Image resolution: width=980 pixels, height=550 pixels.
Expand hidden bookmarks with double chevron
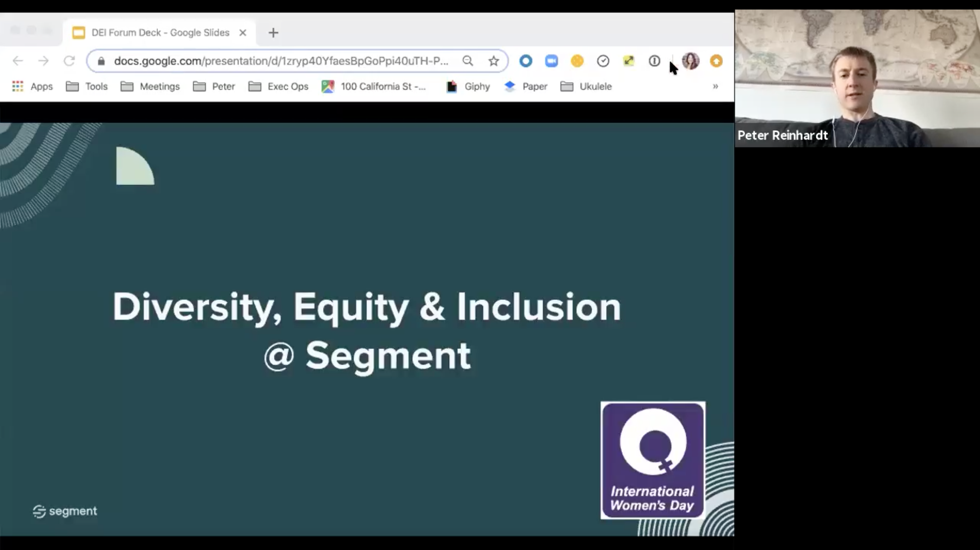[715, 86]
